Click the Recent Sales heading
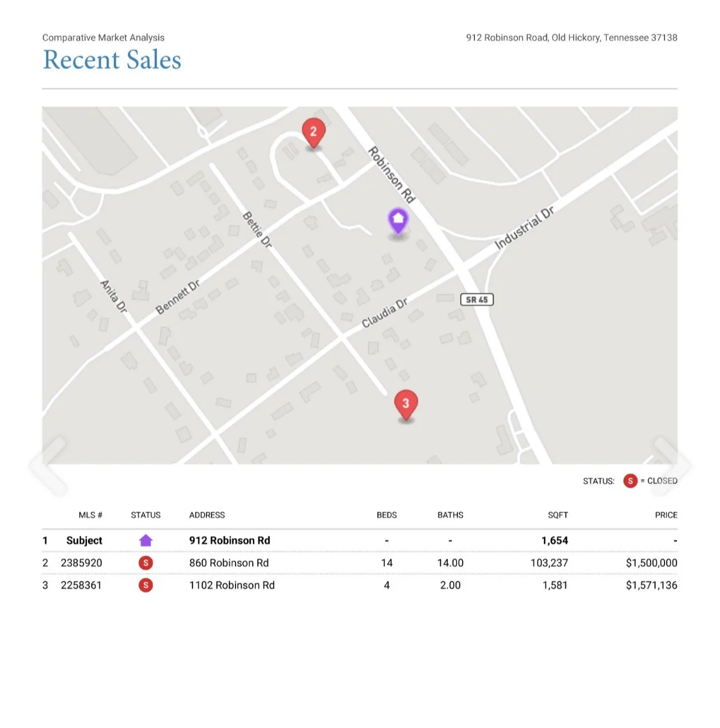 click(x=112, y=60)
